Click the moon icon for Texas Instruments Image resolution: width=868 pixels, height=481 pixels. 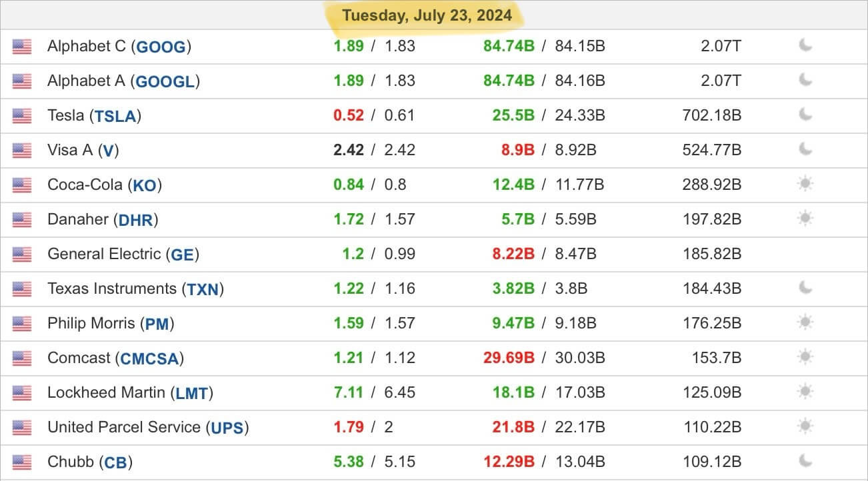[805, 288]
